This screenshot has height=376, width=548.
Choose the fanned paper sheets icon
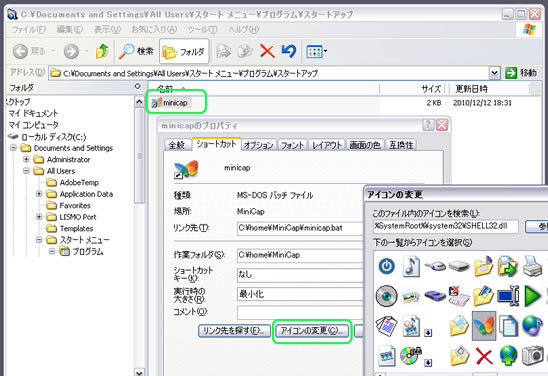click(387, 326)
